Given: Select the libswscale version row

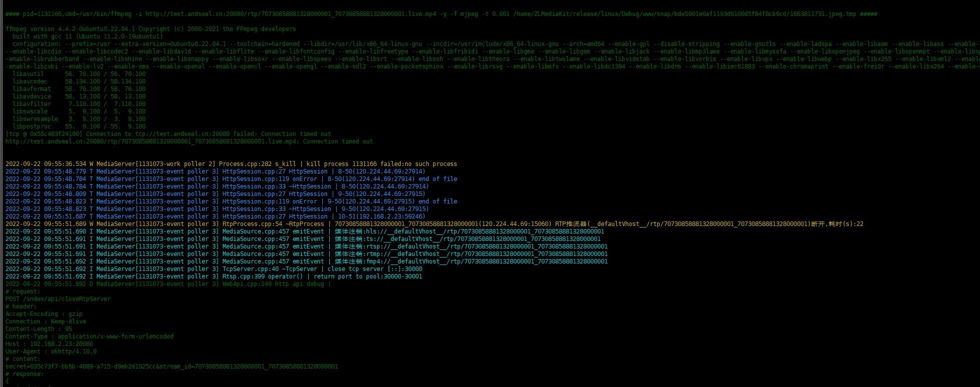Looking at the screenshot, I should (x=79, y=111).
